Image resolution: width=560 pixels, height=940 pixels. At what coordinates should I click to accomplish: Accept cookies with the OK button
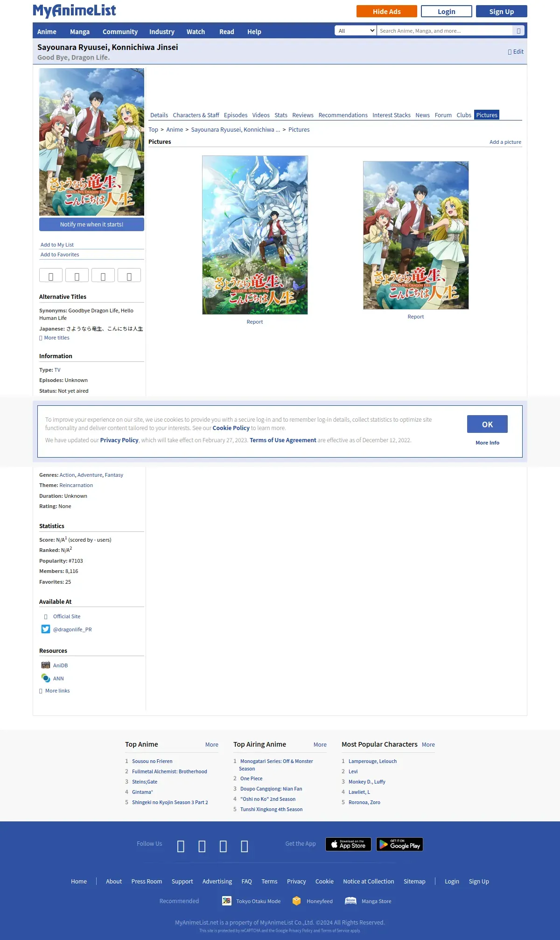(x=487, y=424)
